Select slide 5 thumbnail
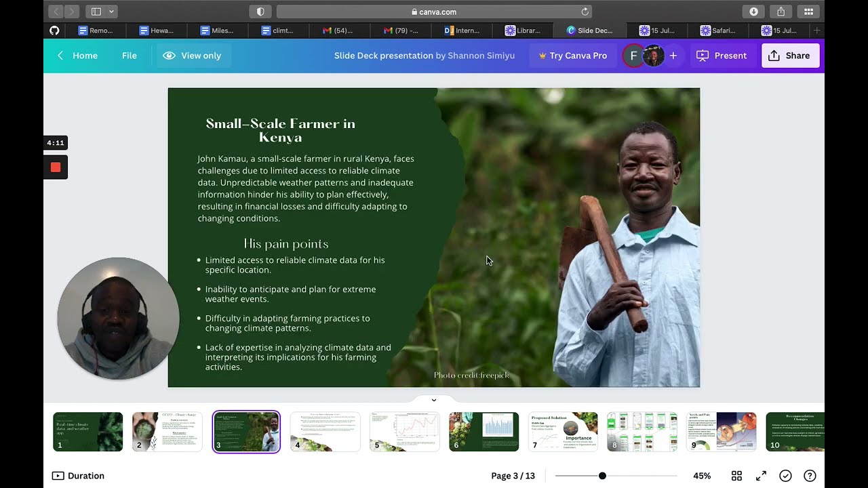Image resolution: width=868 pixels, height=488 pixels. (x=405, y=432)
